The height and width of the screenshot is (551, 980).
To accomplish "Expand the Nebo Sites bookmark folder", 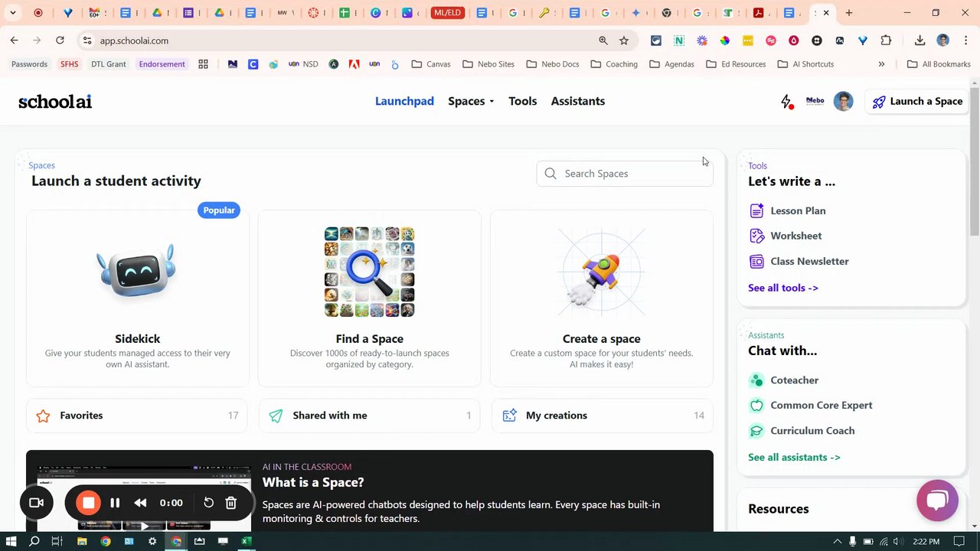I will click(488, 64).
